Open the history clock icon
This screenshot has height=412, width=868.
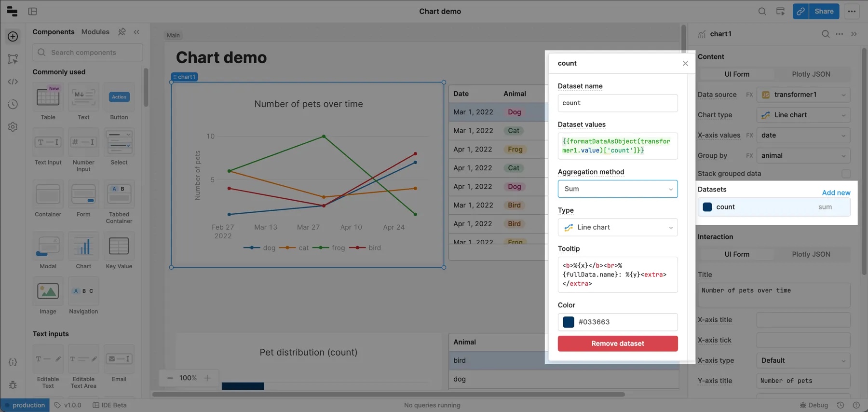pyautogui.click(x=13, y=104)
